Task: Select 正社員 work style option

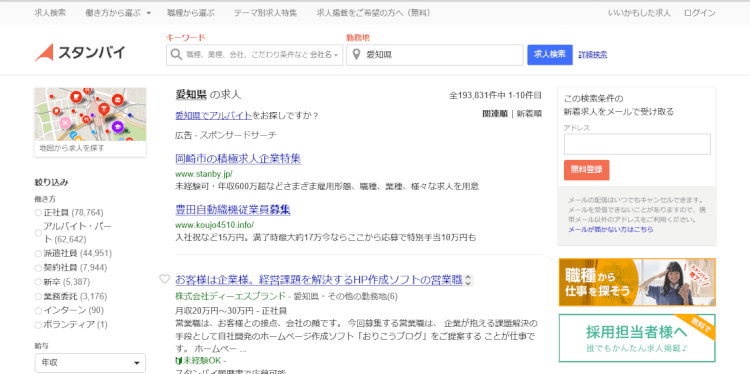Action: [38, 212]
